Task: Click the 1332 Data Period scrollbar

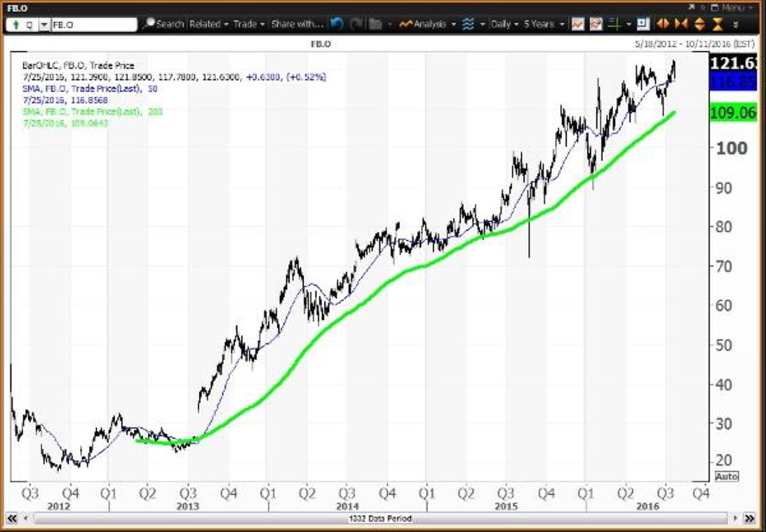Action: point(382,518)
